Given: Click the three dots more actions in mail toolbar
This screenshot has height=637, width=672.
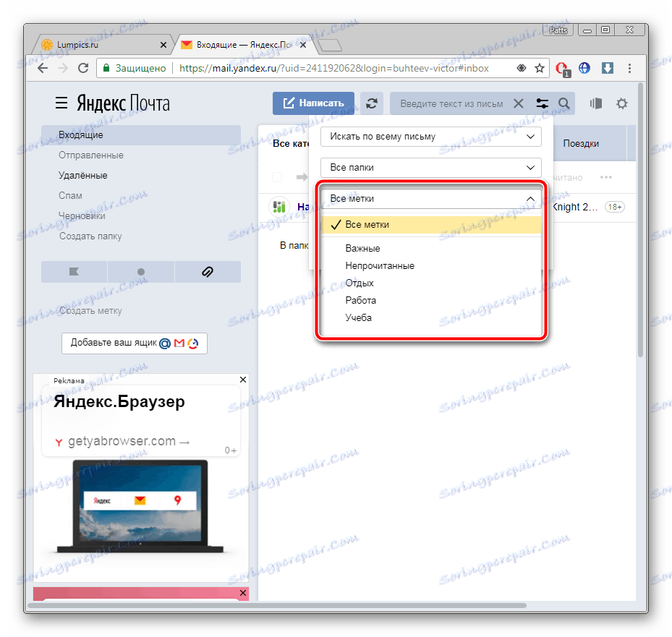Looking at the screenshot, I should click(606, 177).
